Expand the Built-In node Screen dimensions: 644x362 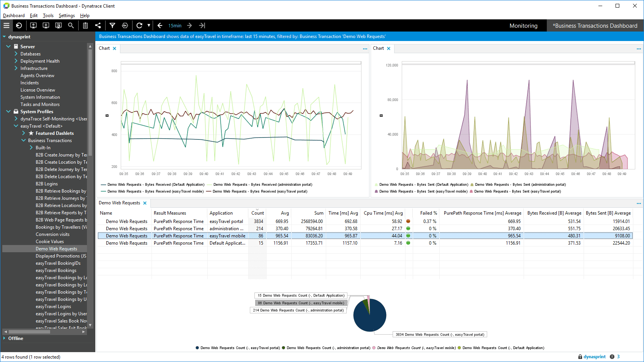coord(31,148)
